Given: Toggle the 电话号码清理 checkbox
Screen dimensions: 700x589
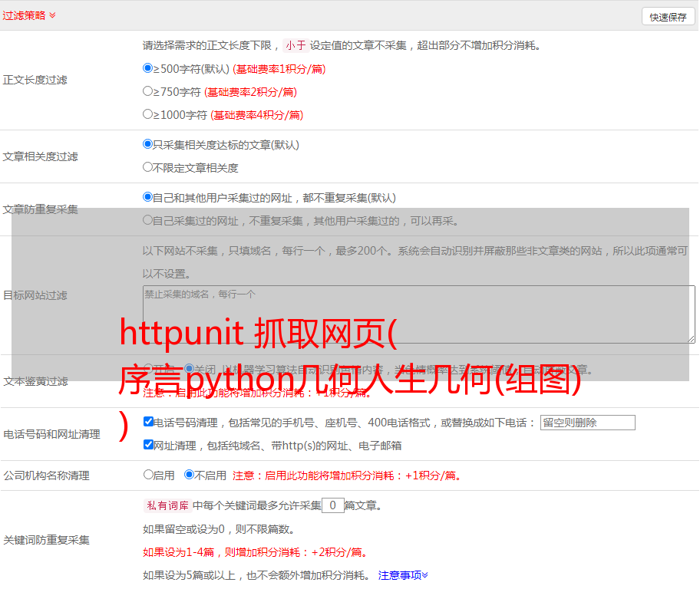Looking at the screenshot, I should [149, 422].
